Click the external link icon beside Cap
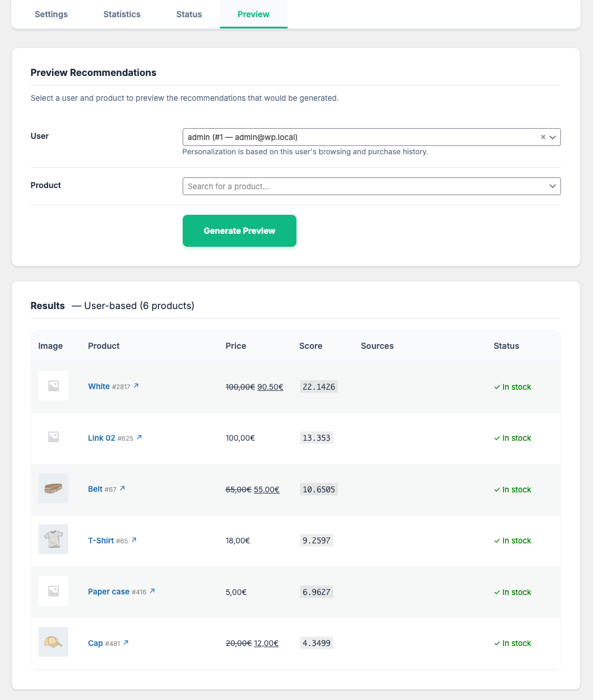 pyautogui.click(x=126, y=643)
